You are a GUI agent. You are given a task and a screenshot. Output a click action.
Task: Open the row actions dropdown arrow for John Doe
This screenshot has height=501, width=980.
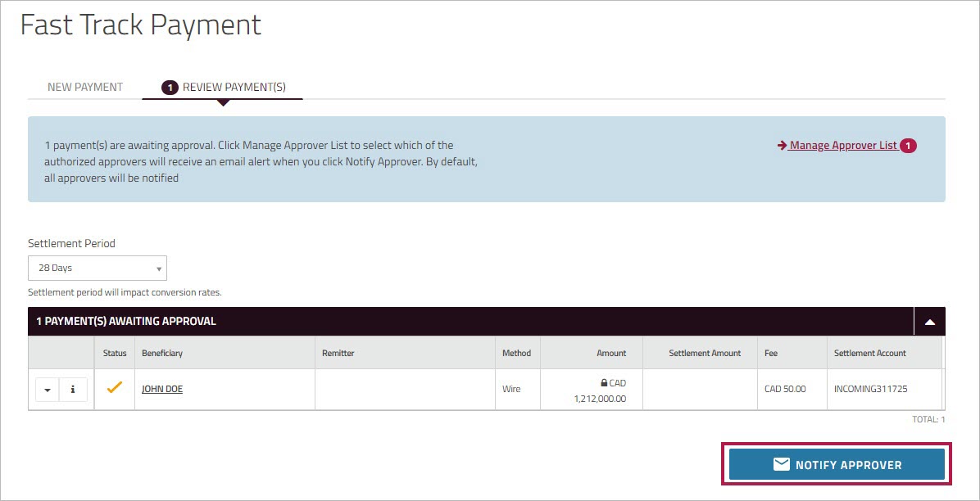(x=48, y=389)
